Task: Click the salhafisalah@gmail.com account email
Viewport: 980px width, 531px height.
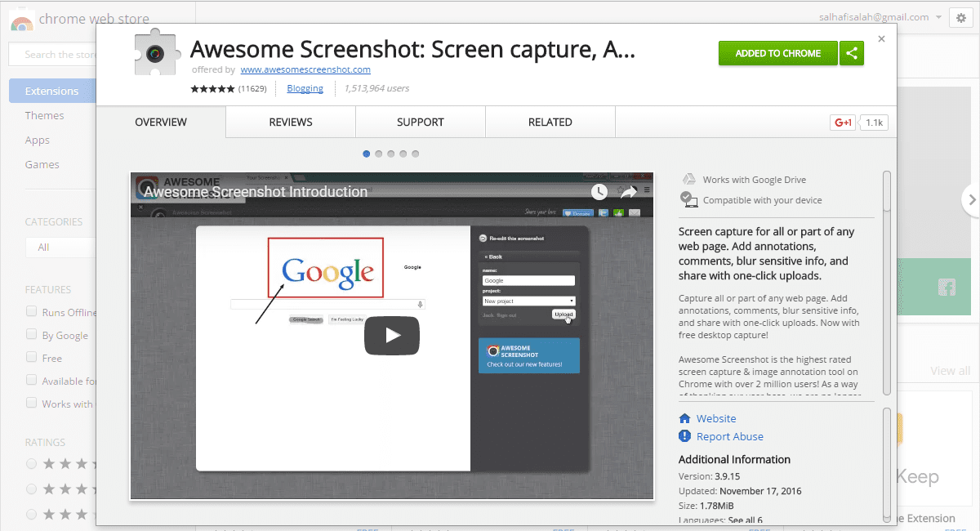Action: (x=874, y=17)
